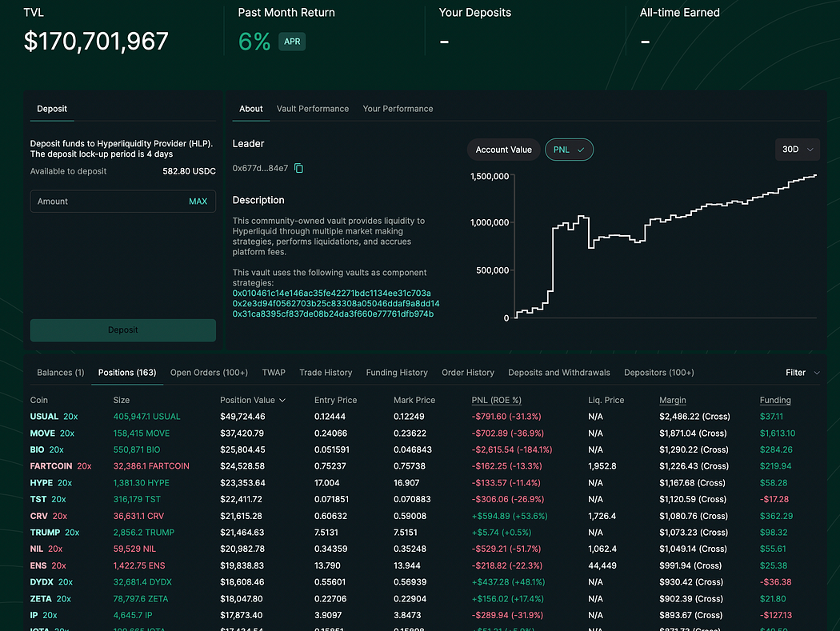Select the Deposit tab
The height and width of the screenshot is (631, 840).
[x=52, y=109]
